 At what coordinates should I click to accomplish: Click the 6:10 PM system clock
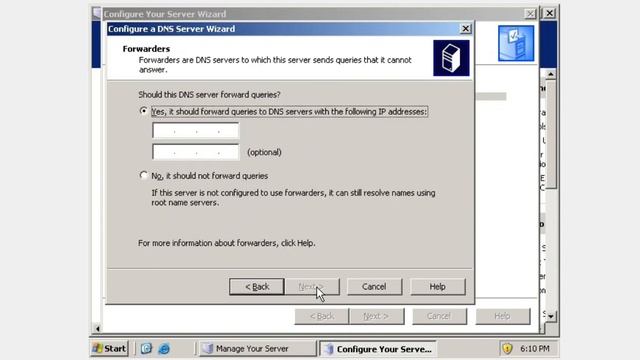click(x=535, y=349)
